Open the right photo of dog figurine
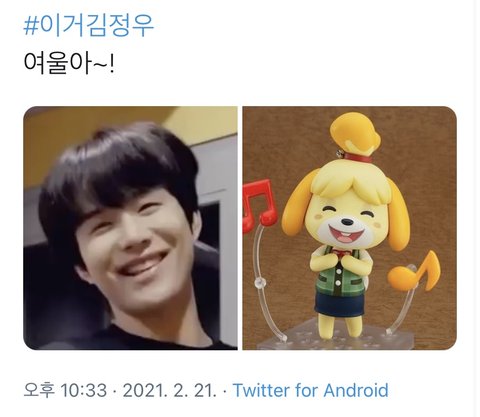 point(349,228)
